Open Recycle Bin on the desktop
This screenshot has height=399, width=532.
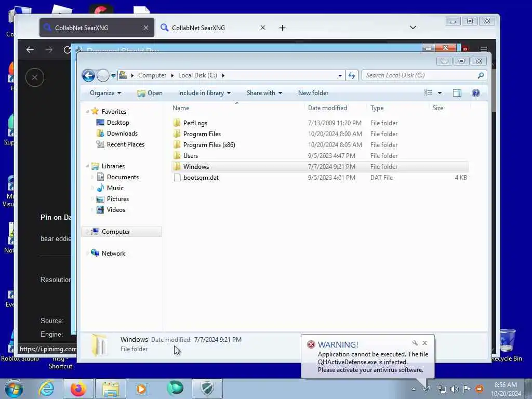coord(507,345)
